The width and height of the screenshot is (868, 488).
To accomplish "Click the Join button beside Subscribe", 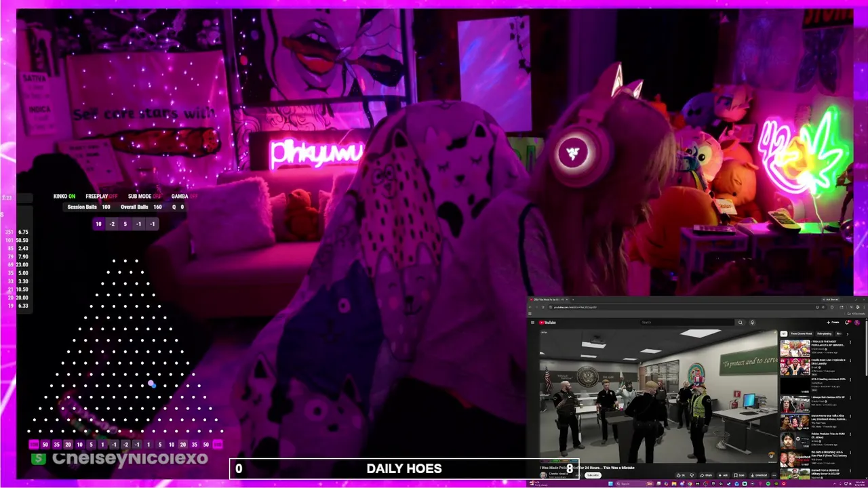I will point(578,475).
